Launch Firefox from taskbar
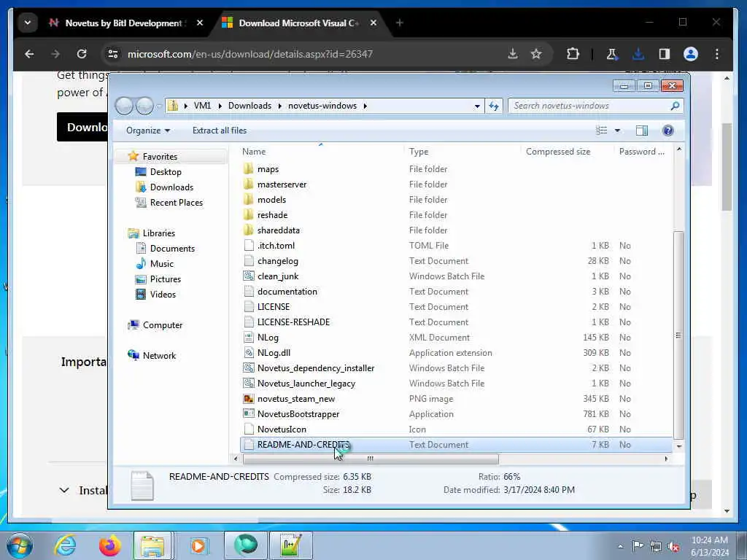 [109, 545]
